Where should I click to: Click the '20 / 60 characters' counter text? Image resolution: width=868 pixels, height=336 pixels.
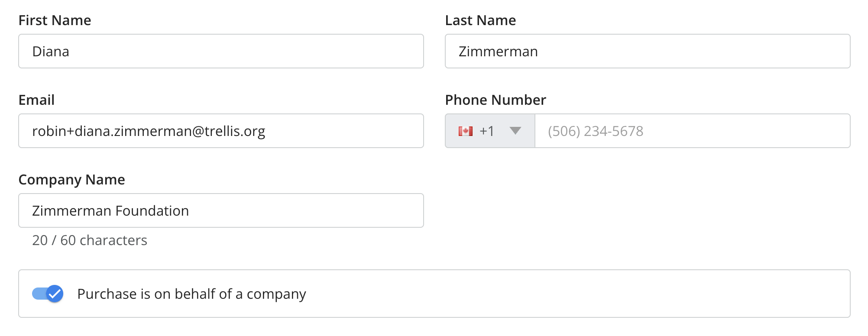90,240
